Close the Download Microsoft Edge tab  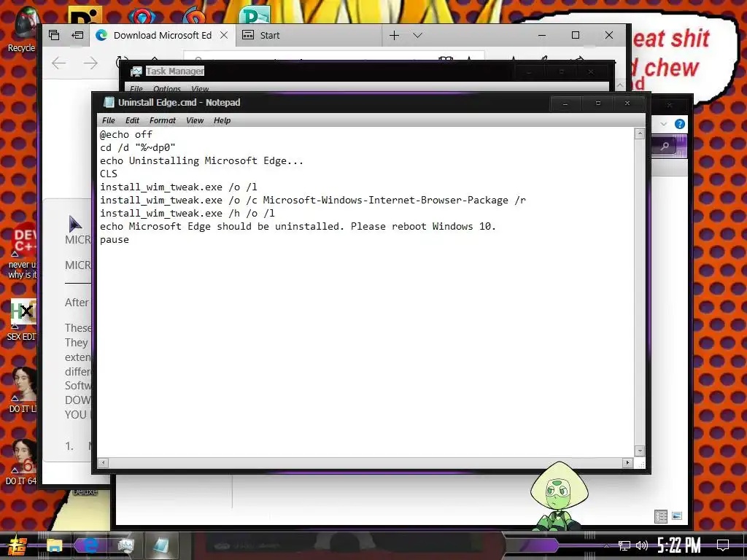224,35
